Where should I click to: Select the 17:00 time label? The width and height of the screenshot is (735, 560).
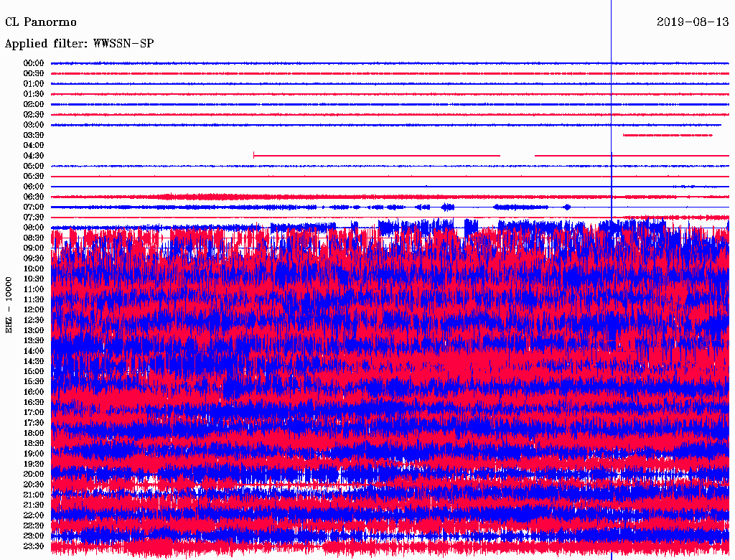click(x=34, y=413)
